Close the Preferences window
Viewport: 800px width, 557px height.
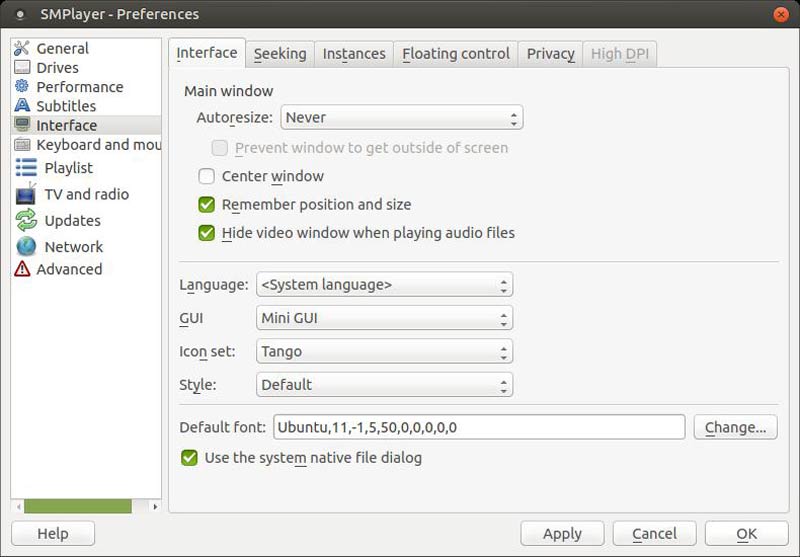(x=781, y=15)
